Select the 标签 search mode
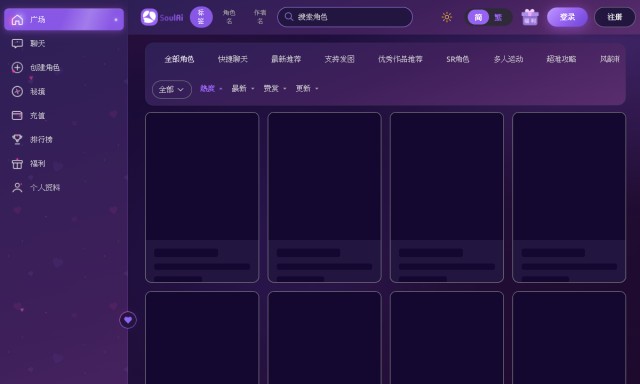The height and width of the screenshot is (384, 640). tap(201, 17)
